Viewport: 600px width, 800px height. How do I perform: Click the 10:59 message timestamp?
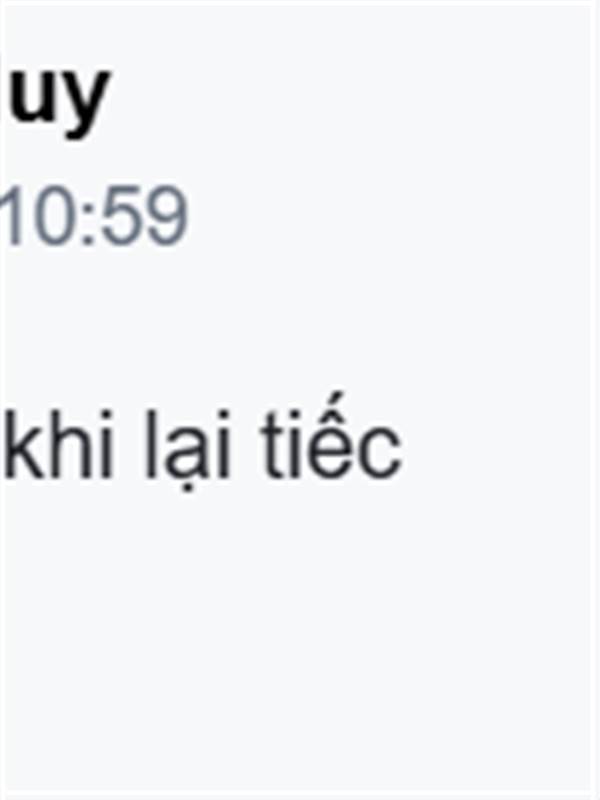tap(95, 216)
